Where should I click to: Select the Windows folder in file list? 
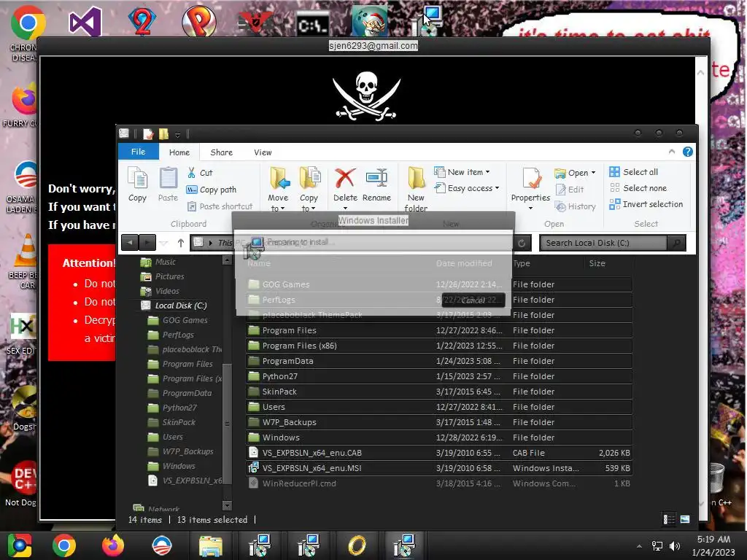(x=439, y=437)
